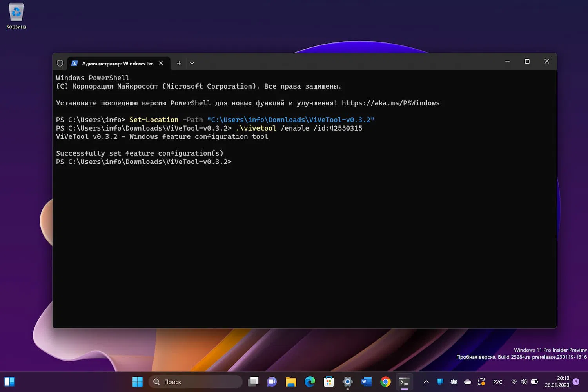Click the blue monitor tray icon
This screenshot has height=392, width=588.
pos(440,382)
